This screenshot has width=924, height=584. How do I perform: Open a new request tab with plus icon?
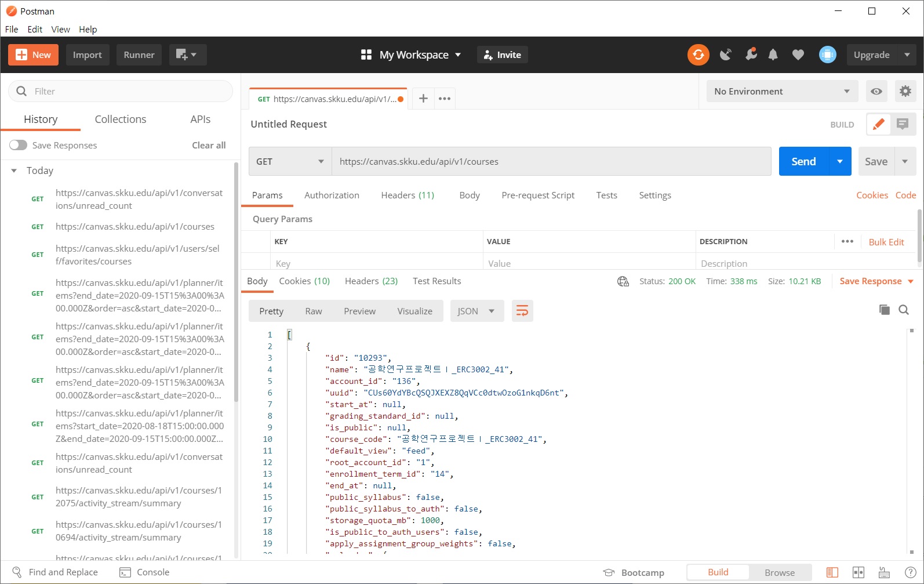[x=423, y=99]
